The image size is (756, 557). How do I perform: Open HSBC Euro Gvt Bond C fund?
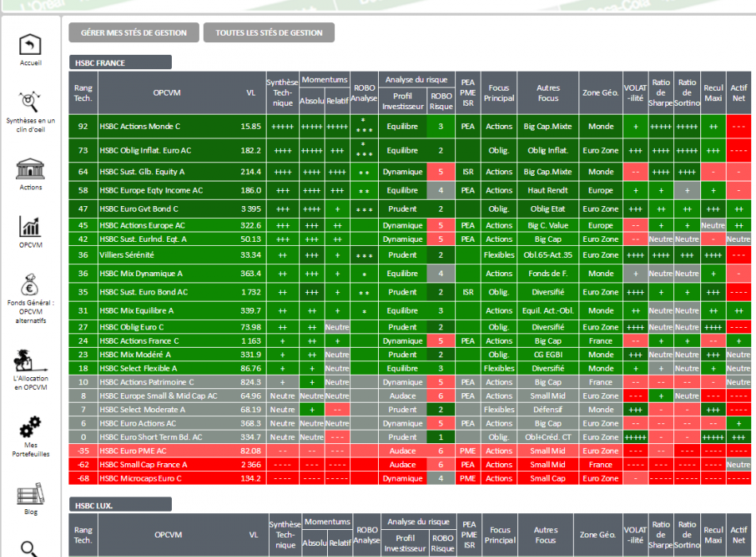coord(138,208)
